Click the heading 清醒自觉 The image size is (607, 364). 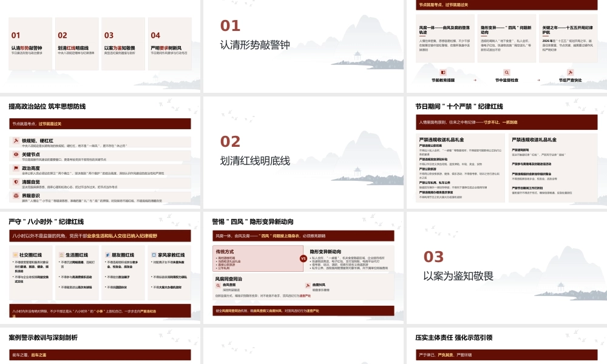[x=31, y=182]
